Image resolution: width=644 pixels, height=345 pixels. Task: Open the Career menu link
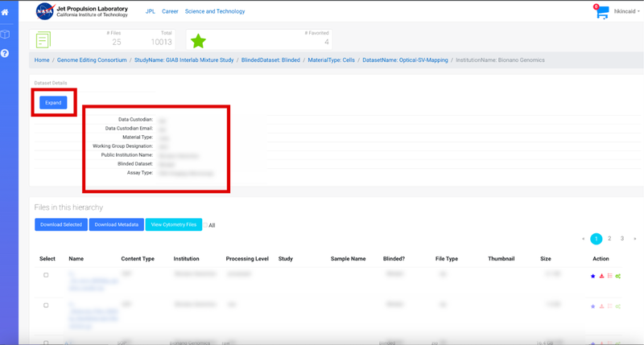coord(170,11)
